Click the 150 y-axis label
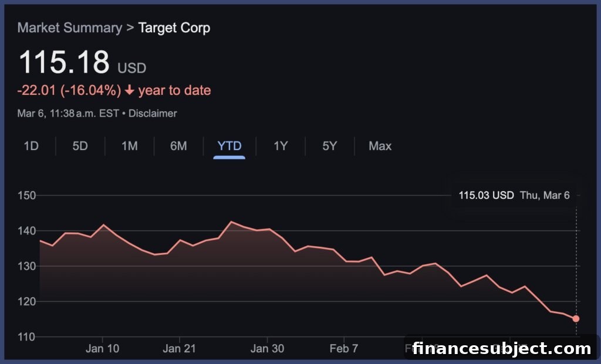Image resolution: width=601 pixels, height=364 pixels. (x=26, y=196)
